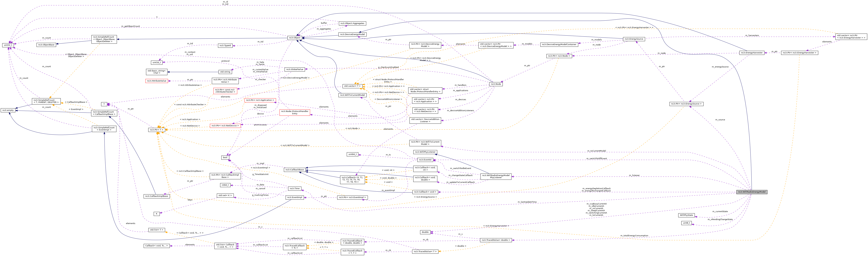Select the ns3::Ptr< ns3::CallbackImplBase > node

tap(225, 176)
